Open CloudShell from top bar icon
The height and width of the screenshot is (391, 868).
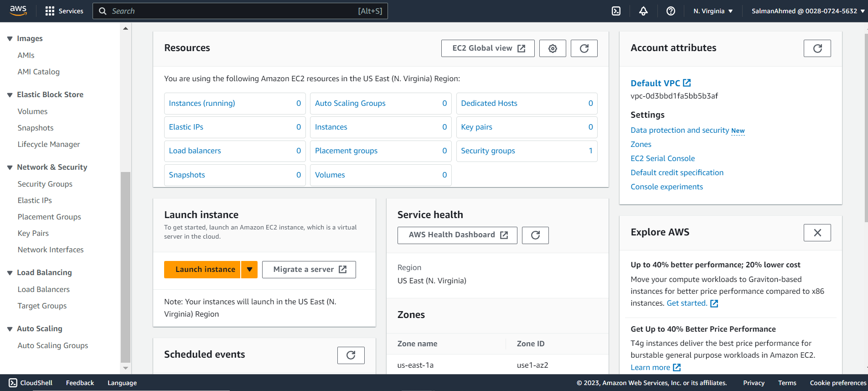pyautogui.click(x=616, y=11)
